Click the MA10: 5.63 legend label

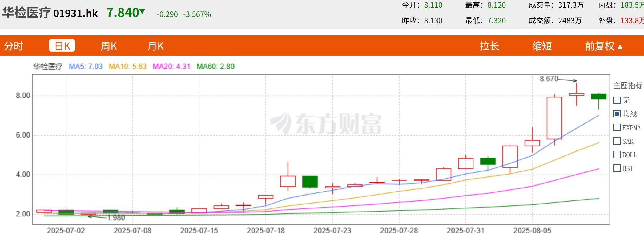(127, 67)
